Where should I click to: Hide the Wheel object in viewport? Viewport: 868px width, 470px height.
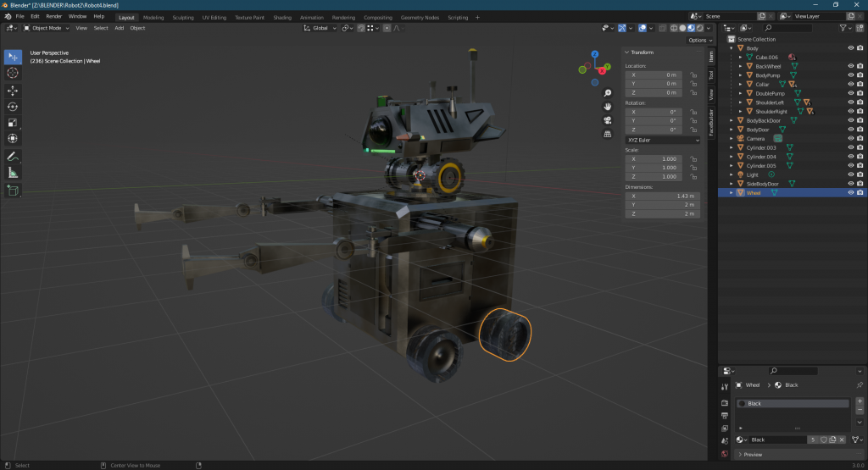click(x=851, y=192)
